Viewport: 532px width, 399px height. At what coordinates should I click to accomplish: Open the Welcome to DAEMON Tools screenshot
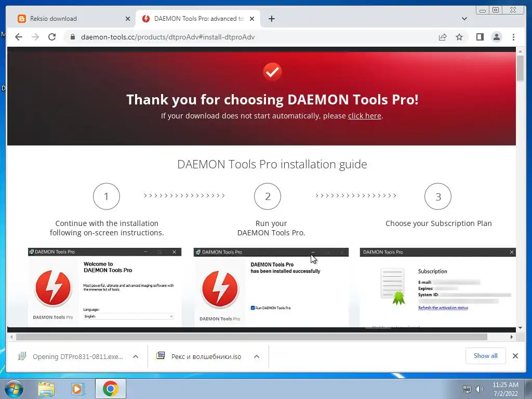tap(104, 287)
